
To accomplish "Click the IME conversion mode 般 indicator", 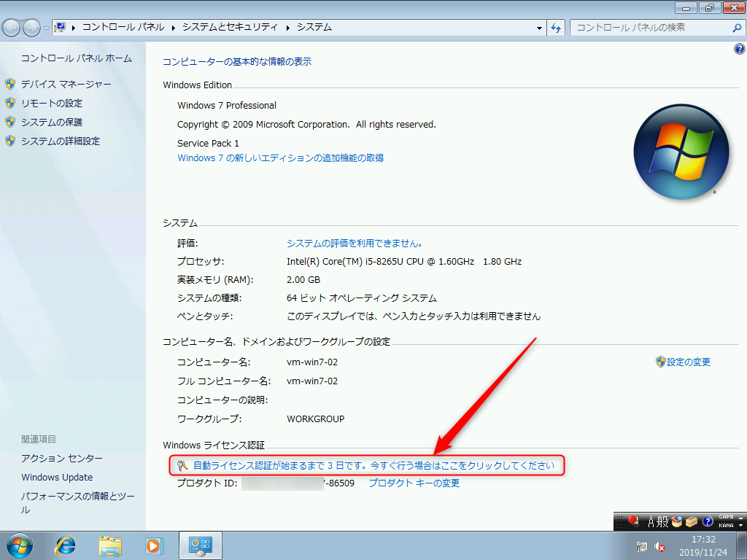I will [662, 522].
